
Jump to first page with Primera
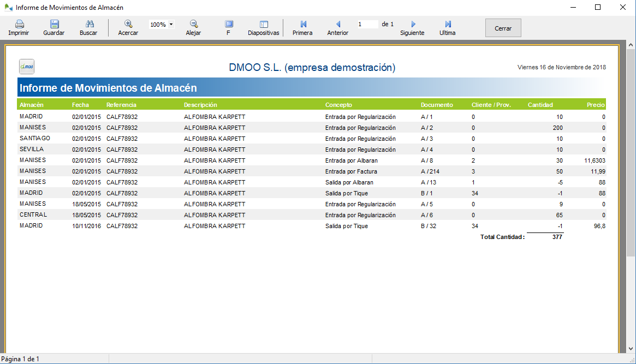pos(302,27)
